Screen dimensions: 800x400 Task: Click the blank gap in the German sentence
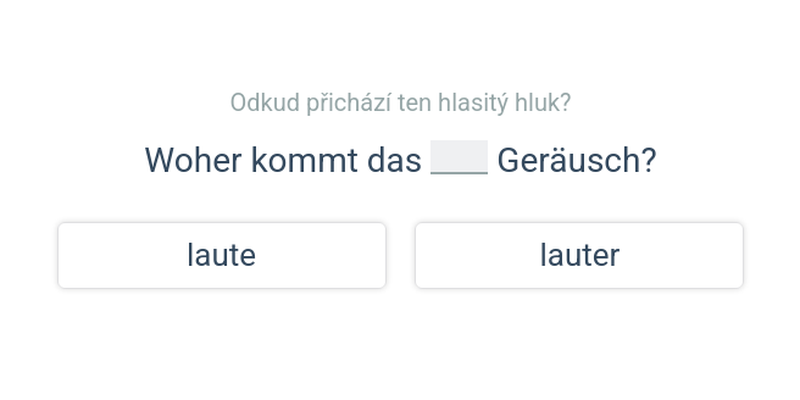tap(459, 158)
